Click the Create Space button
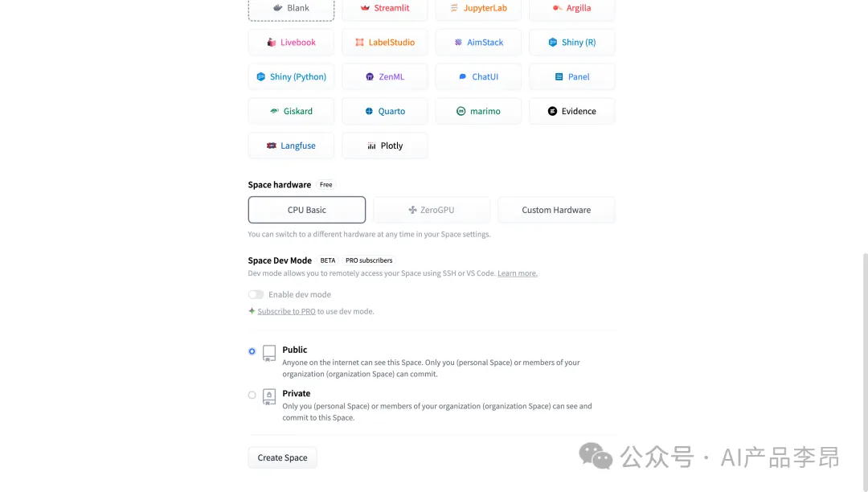868x492 pixels. tap(282, 457)
